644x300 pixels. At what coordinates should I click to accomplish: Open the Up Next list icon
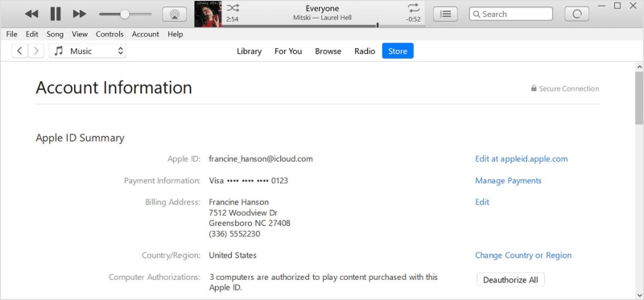point(446,14)
